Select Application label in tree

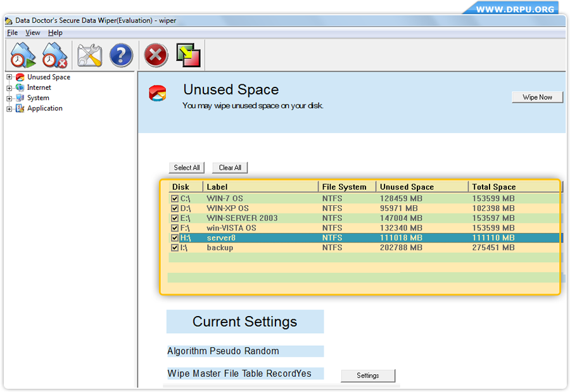point(45,108)
